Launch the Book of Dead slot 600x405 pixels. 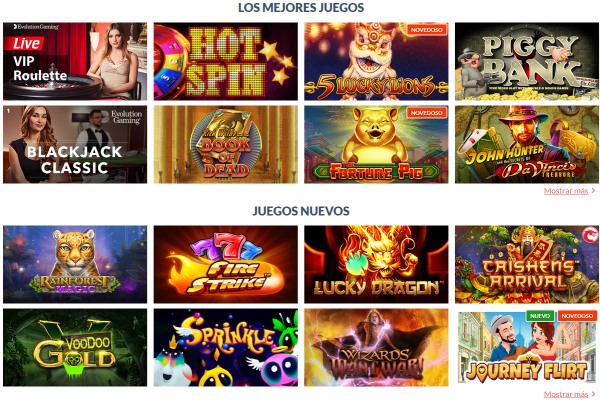[x=226, y=145]
